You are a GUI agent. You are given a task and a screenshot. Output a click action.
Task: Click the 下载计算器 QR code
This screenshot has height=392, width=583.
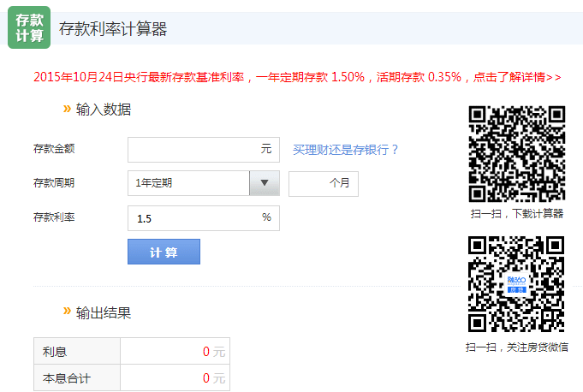517,154
